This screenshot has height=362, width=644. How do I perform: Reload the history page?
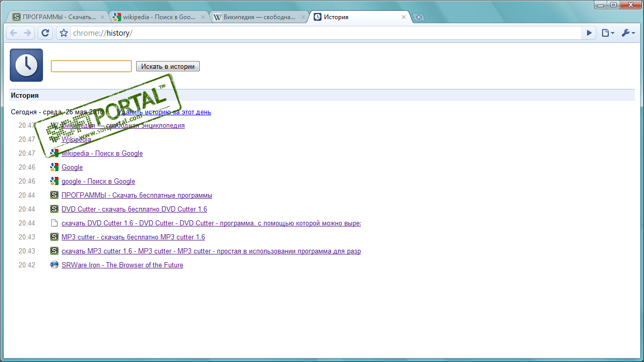[46, 33]
